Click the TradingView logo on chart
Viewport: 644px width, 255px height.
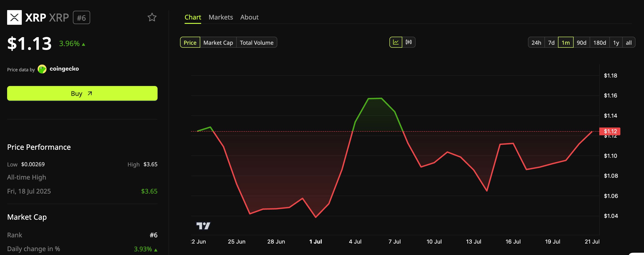pyautogui.click(x=203, y=226)
